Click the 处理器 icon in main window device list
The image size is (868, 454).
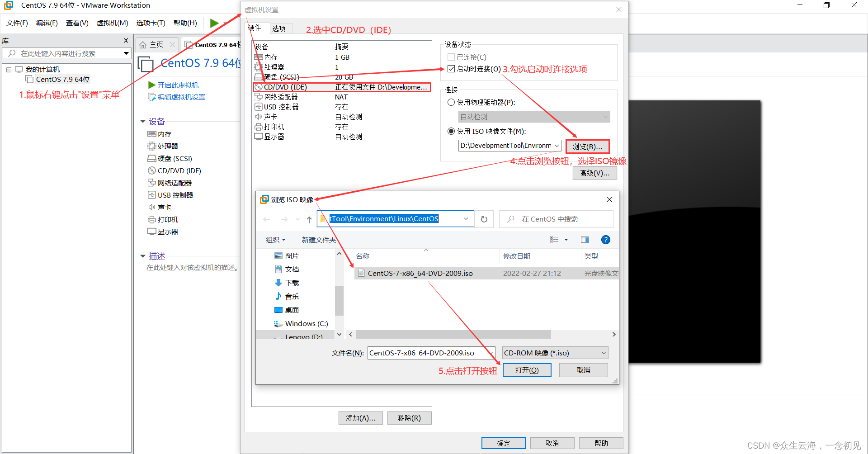(152, 146)
